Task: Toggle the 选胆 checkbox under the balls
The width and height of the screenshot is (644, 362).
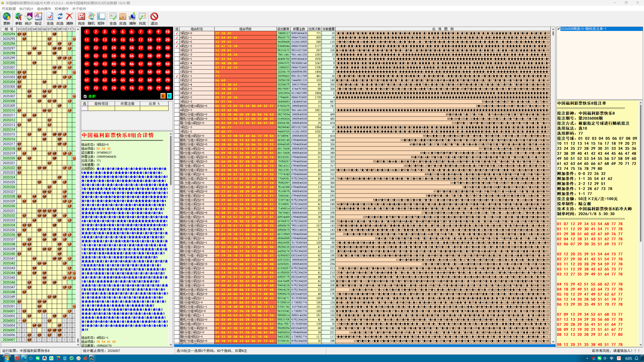Action: pyautogui.click(x=85, y=96)
